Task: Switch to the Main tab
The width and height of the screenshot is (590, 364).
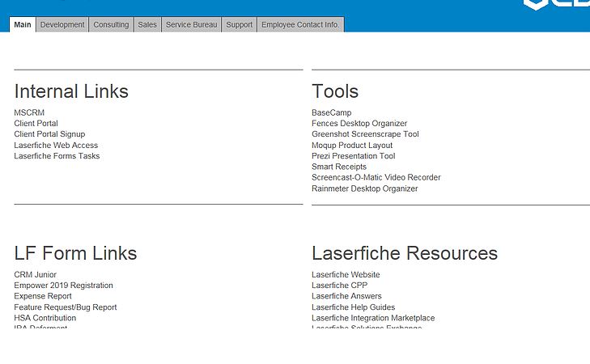Action: click(23, 24)
